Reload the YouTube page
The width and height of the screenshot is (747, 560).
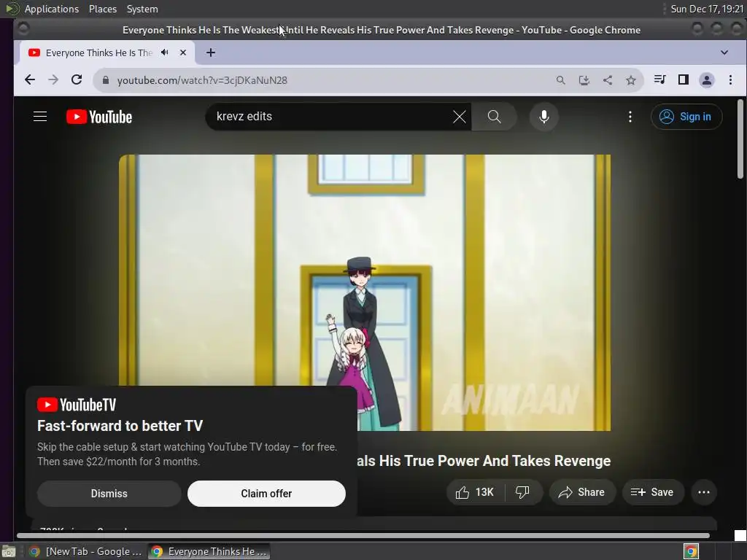click(77, 80)
